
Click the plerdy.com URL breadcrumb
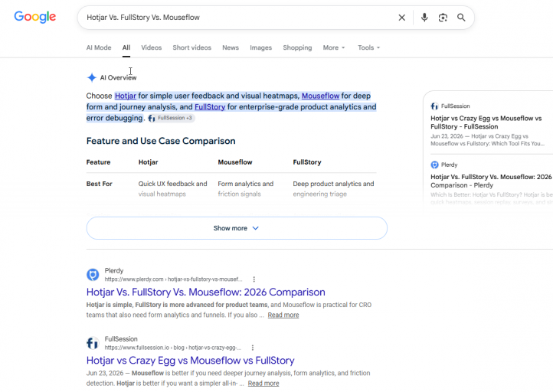[x=174, y=279]
